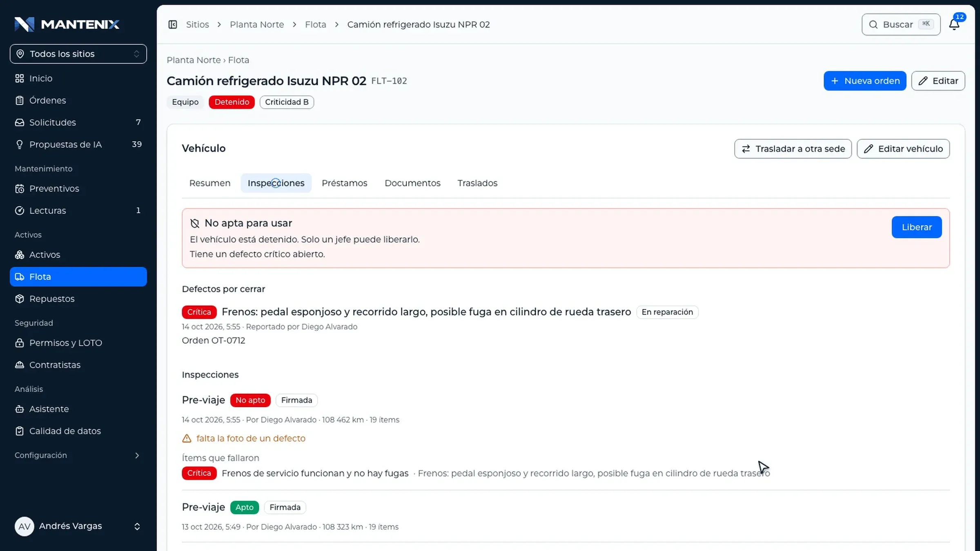This screenshot has height=551, width=980.
Task: Select the Traslados tab
Action: pyautogui.click(x=477, y=183)
